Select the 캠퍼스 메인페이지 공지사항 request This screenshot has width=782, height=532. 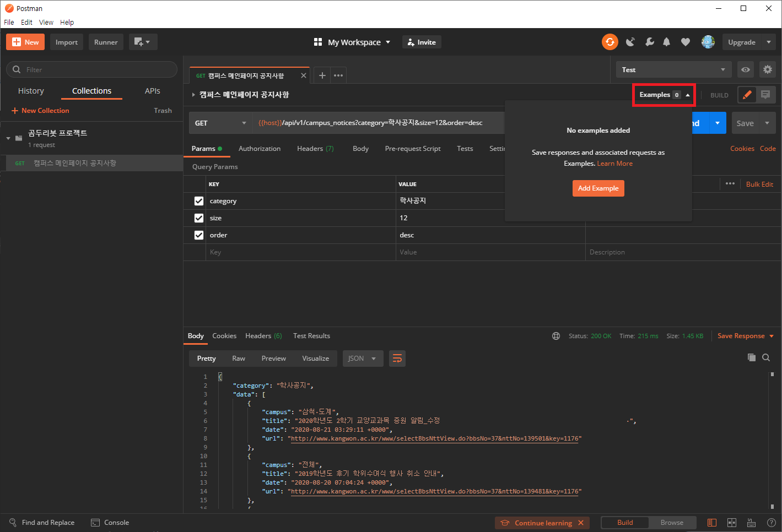click(91, 163)
